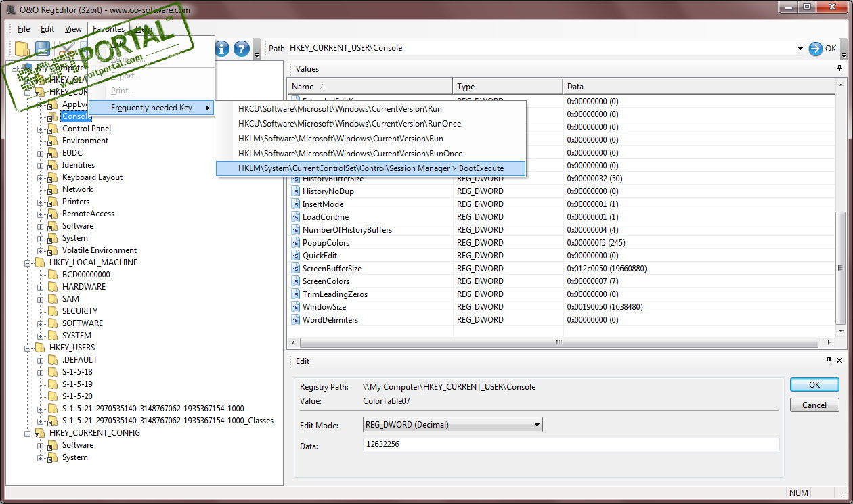This screenshot has width=853, height=504.
Task: Select Frequently needed Key submenu
Action: (152, 108)
